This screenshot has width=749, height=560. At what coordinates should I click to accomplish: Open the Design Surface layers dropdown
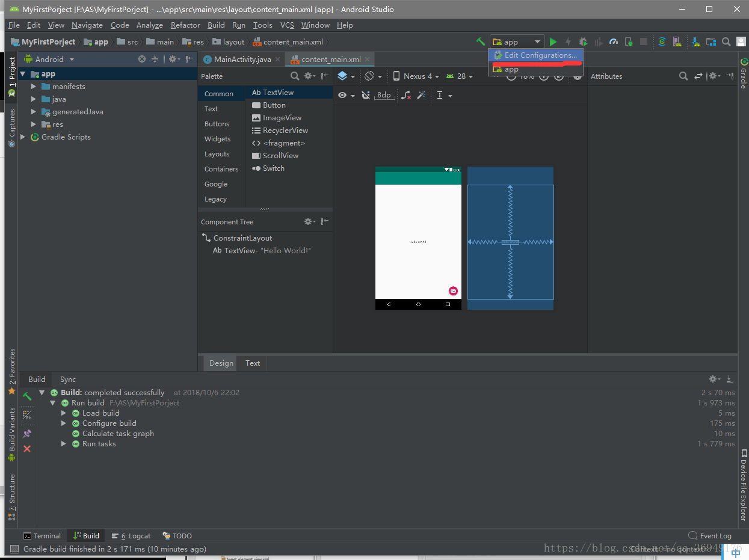(x=346, y=76)
